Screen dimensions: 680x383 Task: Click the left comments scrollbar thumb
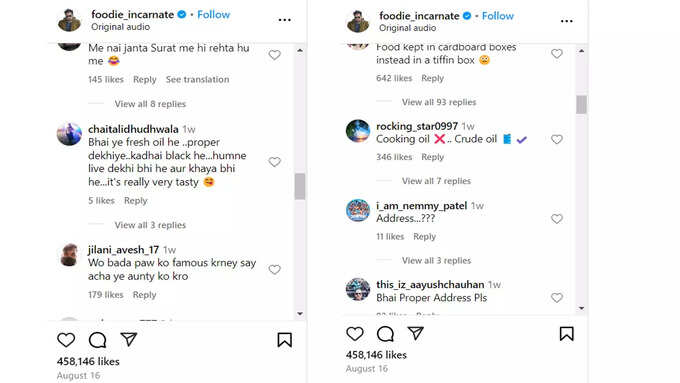pyautogui.click(x=300, y=187)
